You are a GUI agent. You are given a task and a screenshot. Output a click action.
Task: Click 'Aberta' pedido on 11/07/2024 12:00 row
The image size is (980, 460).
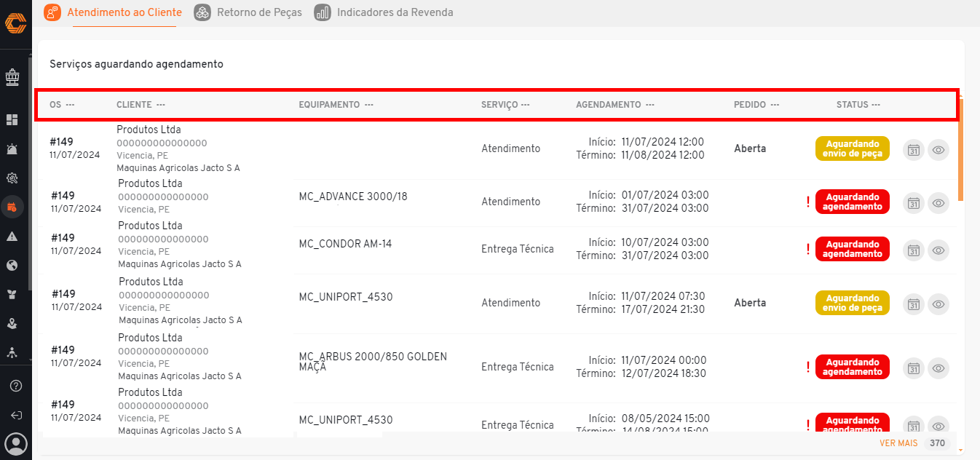click(750, 148)
